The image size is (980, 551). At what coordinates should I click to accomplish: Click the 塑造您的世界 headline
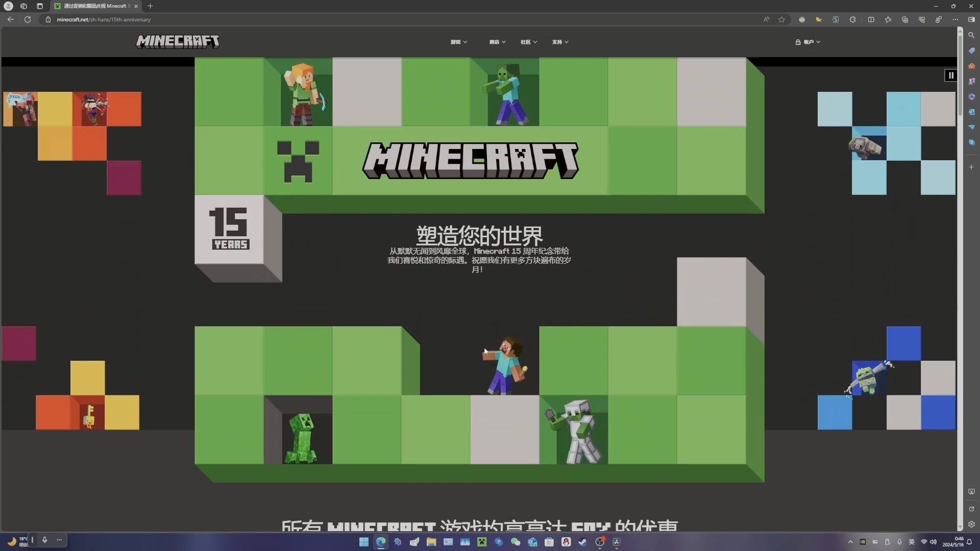coord(479,235)
